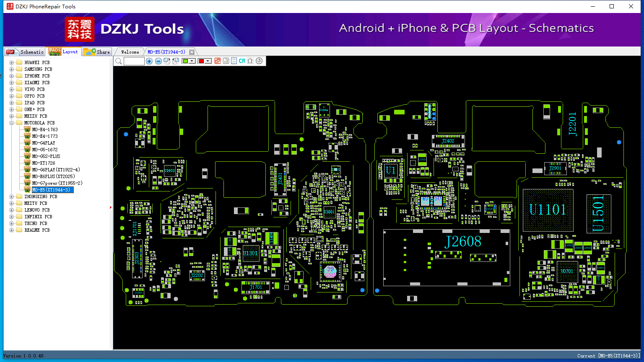Click the J2402 connector on board
This screenshot has height=362, width=644.
pos(448,141)
